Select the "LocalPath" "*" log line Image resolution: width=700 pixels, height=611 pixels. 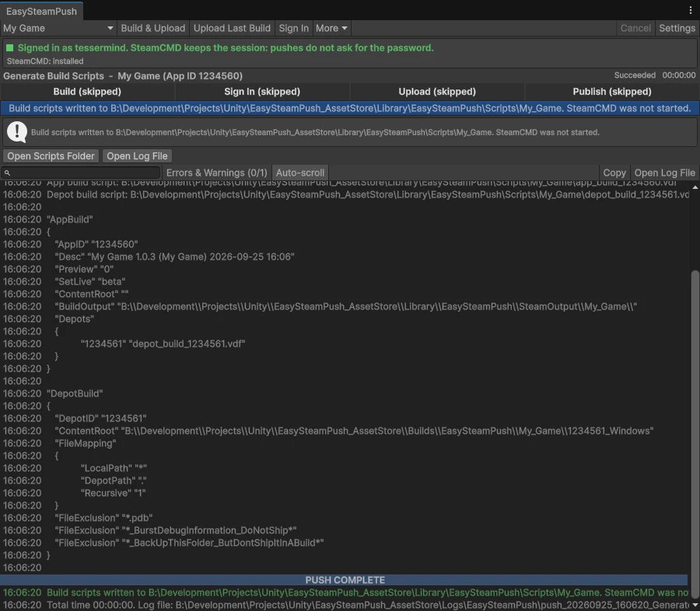click(x=345, y=468)
